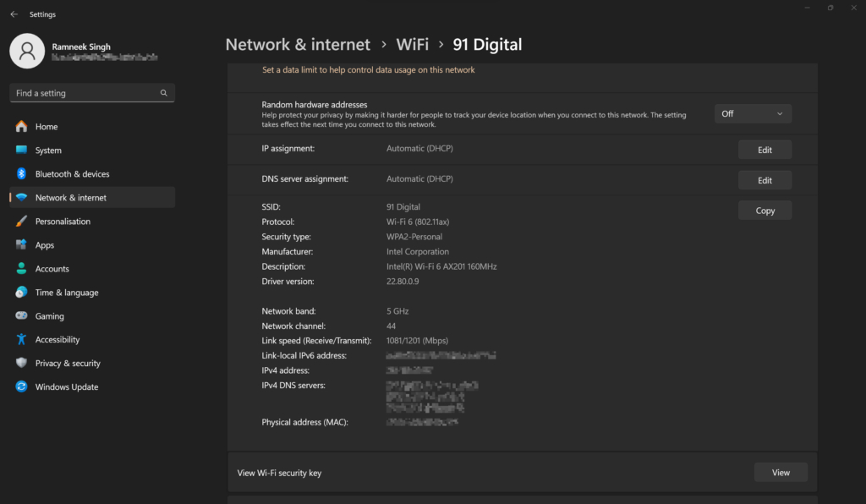Edit the IP assignment settings
Viewport: 866px width, 504px height.
tap(765, 149)
